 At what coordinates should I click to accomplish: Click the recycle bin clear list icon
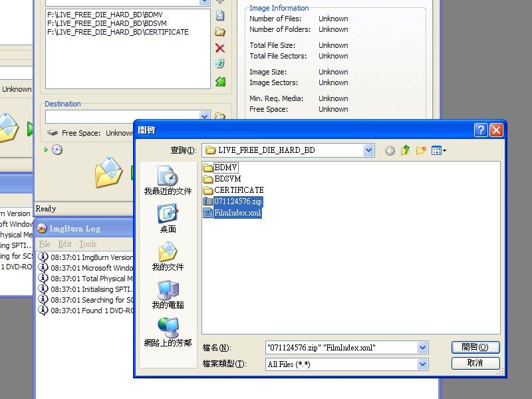pyautogui.click(x=220, y=64)
